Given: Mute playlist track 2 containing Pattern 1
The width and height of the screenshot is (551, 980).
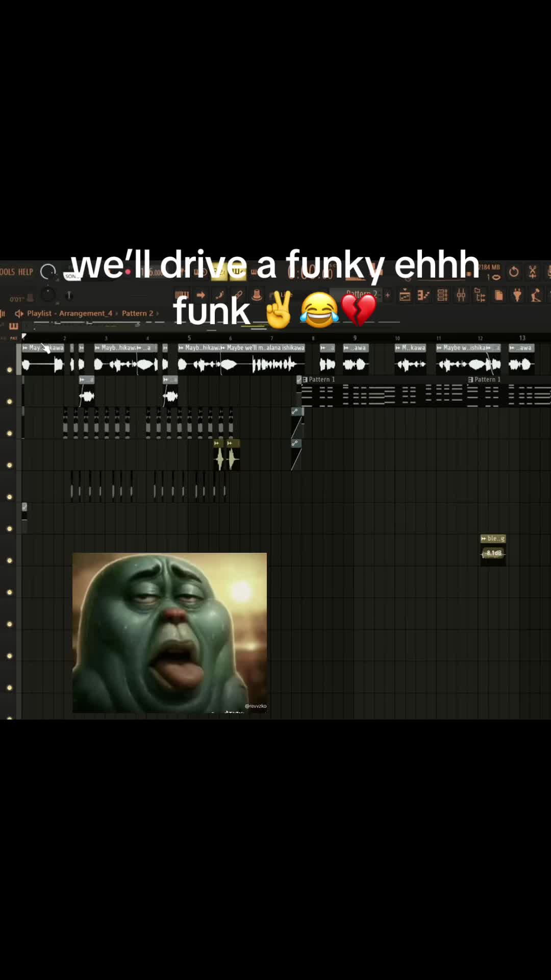Looking at the screenshot, I should click(x=9, y=402).
